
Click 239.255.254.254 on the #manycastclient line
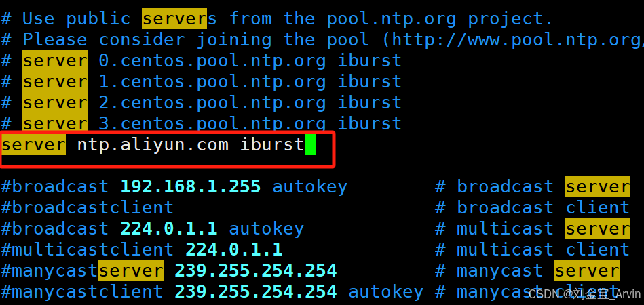pyautogui.click(x=256, y=292)
